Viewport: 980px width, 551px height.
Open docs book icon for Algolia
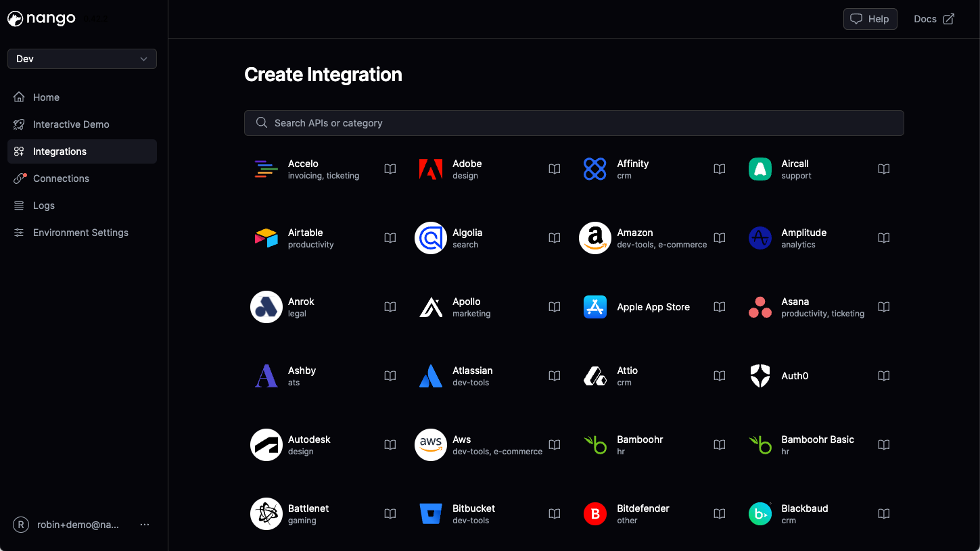(x=555, y=238)
